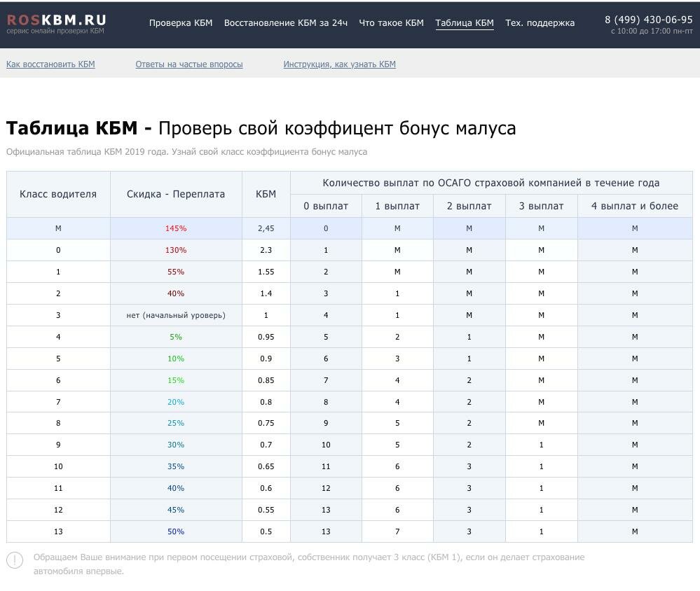
Task: Select the Таблица КБМ tab
Action: click(x=464, y=23)
